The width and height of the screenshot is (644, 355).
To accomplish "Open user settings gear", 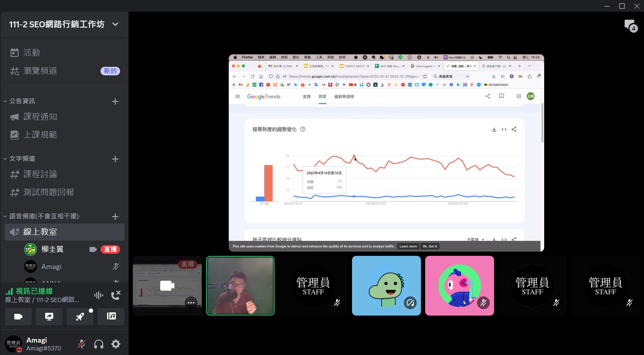I will (116, 344).
